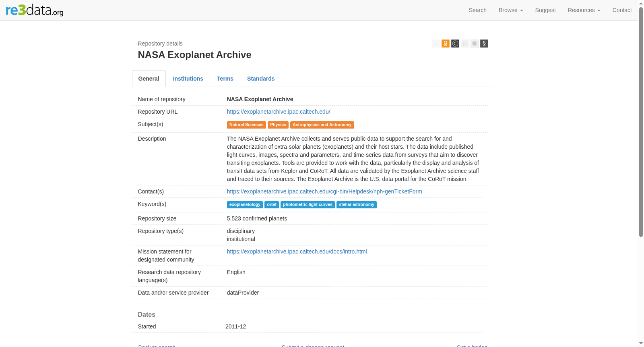Select the General tab
Image resolution: width=644 pixels, height=347 pixels.
coord(149,79)
